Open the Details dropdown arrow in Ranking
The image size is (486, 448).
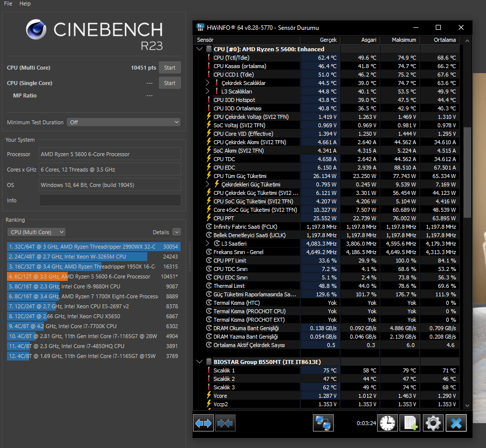pos(177,232)
